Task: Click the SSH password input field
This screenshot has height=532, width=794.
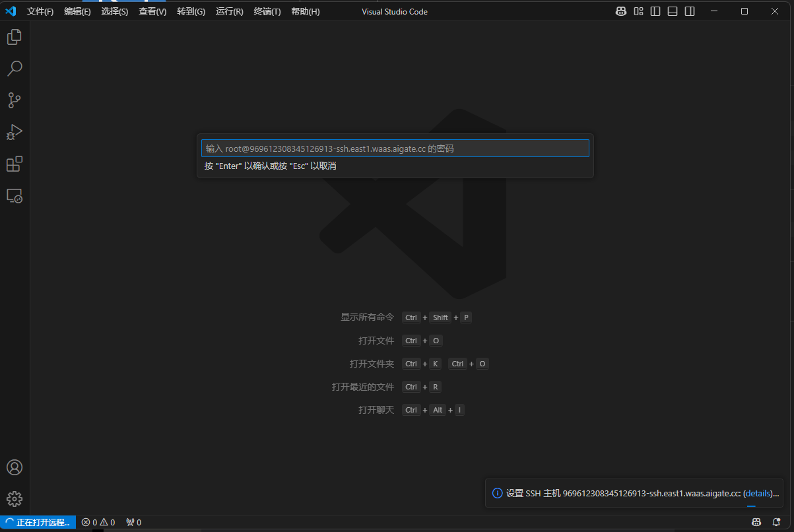Action: [395, 149]
